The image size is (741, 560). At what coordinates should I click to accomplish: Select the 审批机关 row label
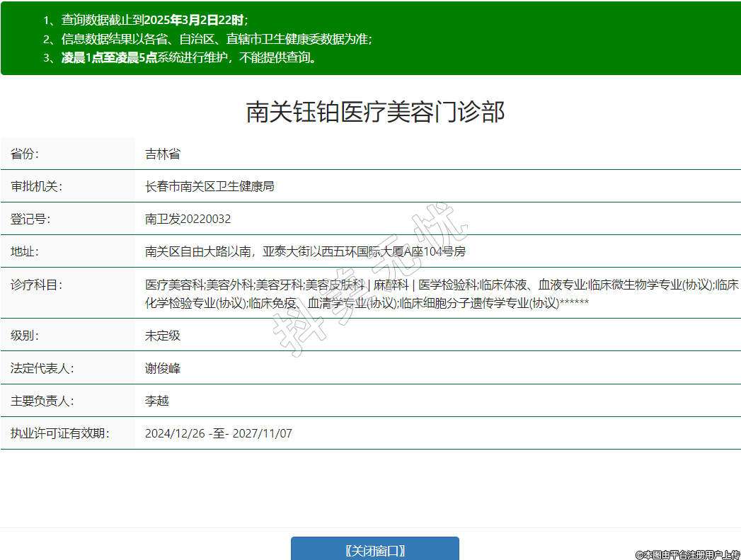[x=36, y=186]
